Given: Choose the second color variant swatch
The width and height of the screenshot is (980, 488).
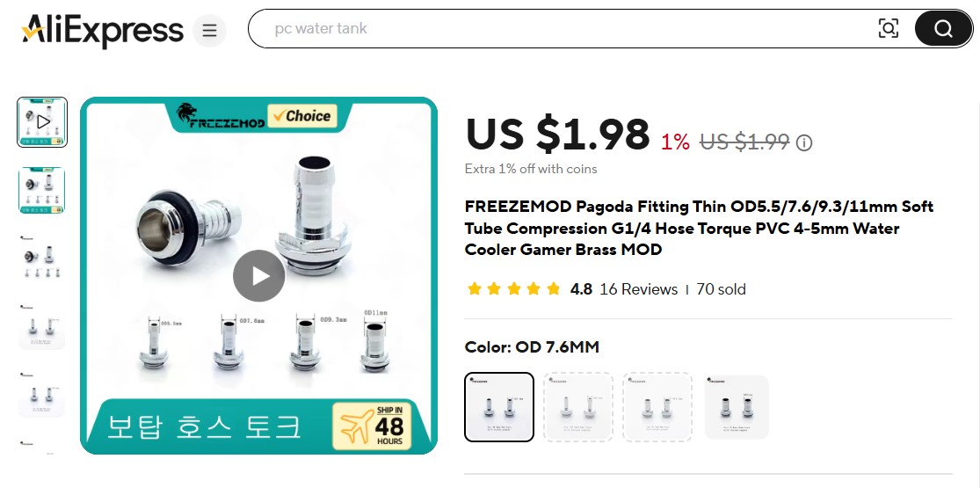Looking at the screenshot, I should click(578, 406).
